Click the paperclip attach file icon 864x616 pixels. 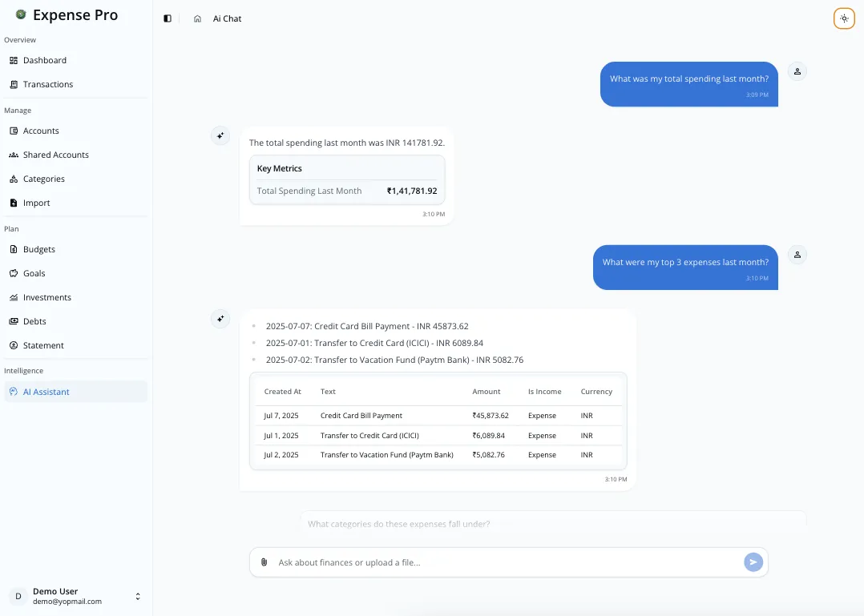click(x=264, y=562)
